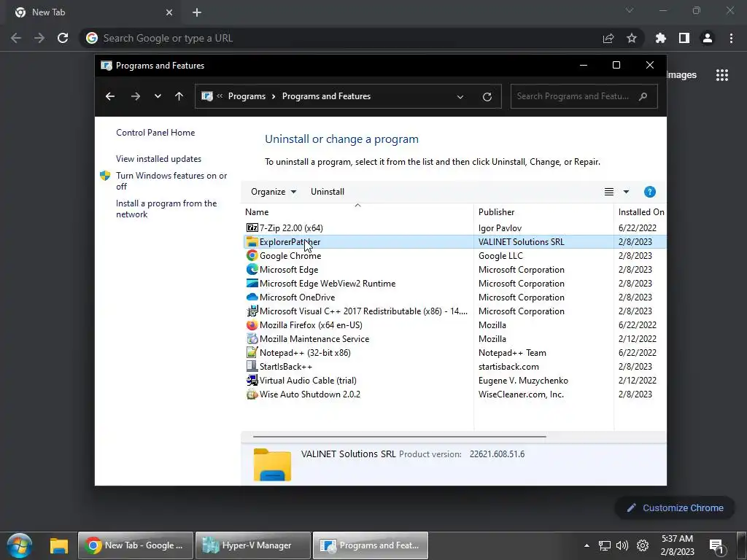Click the taskbar clock showing 5:37 AM

678,545
